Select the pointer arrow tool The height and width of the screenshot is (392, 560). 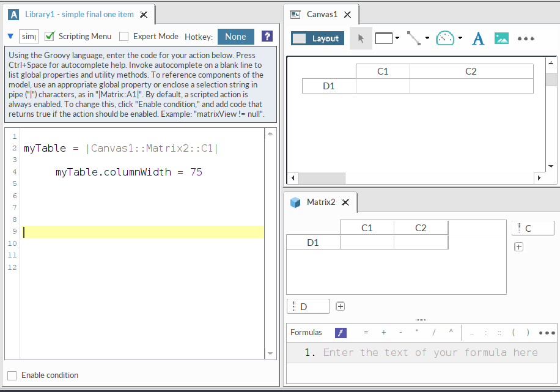point(361,39)
